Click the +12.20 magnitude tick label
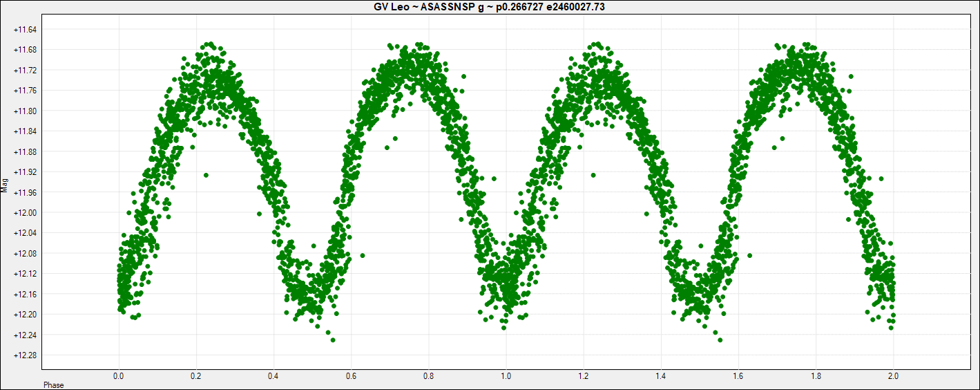This screenshot has width=980, height=390. (26, 315)
